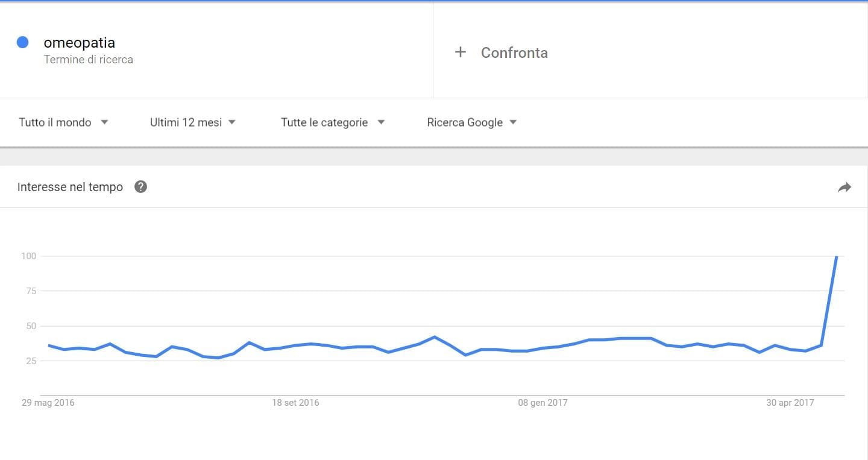The height and width of the screenshot is (460, 868).
Task: Click the 29 mag 2016 axis label
Action: (48, 403)
